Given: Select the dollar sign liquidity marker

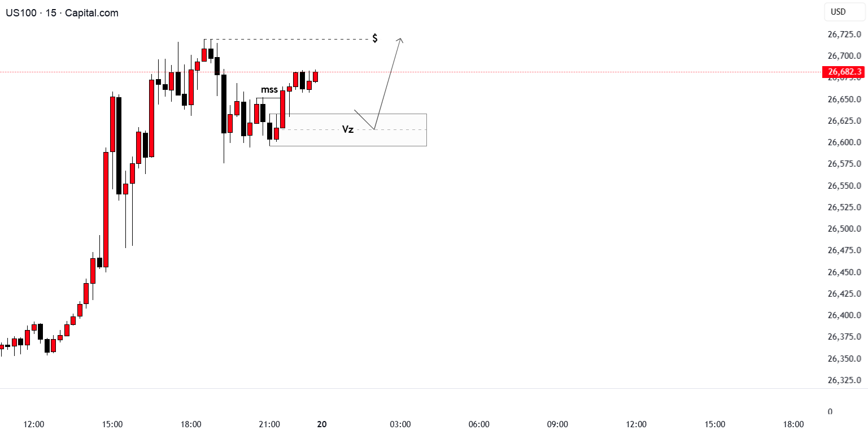Looking at the screenshot, I should [375, 38].
